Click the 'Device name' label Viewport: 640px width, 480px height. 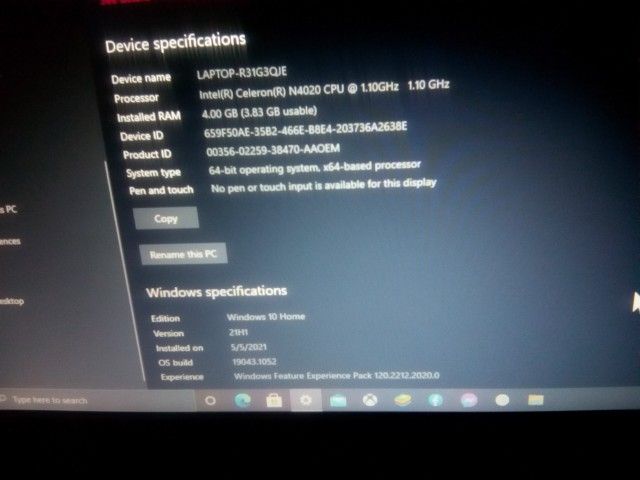(141, 78)
